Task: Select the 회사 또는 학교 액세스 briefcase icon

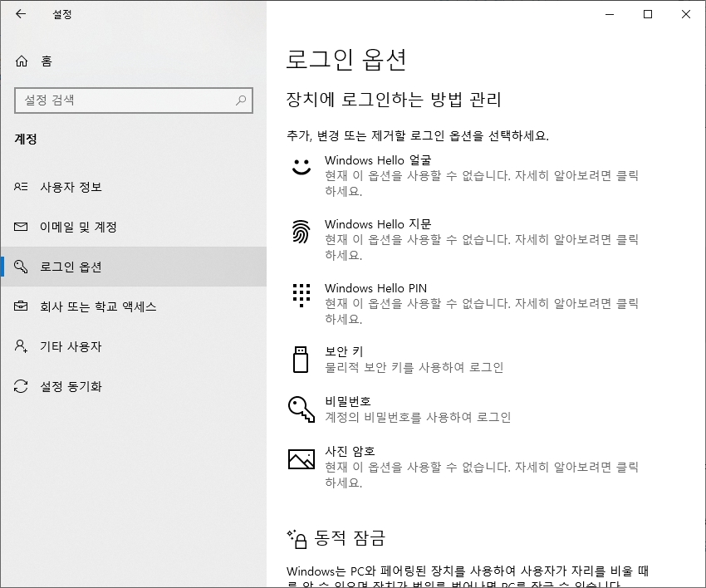Action: point(21,306)
